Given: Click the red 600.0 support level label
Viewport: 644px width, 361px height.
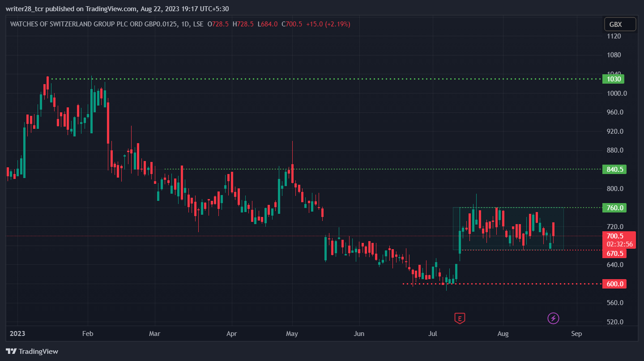Looking at the screenshot, I should click(614, 284).
